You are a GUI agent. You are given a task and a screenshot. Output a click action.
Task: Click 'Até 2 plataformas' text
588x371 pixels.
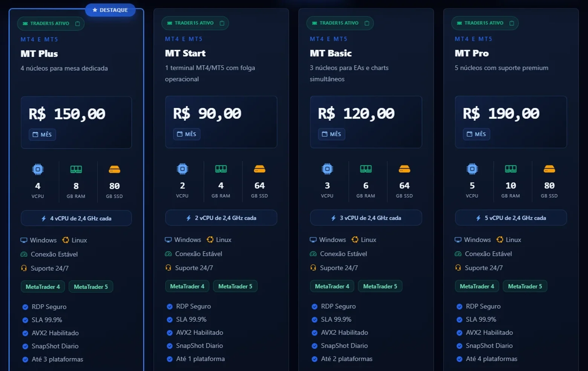[347, 359]
